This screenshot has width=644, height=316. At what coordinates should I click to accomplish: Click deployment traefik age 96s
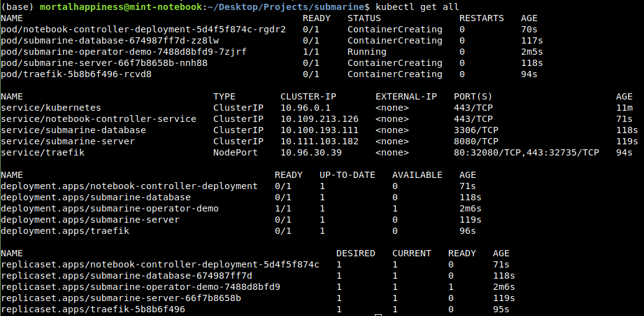(467, 231)
